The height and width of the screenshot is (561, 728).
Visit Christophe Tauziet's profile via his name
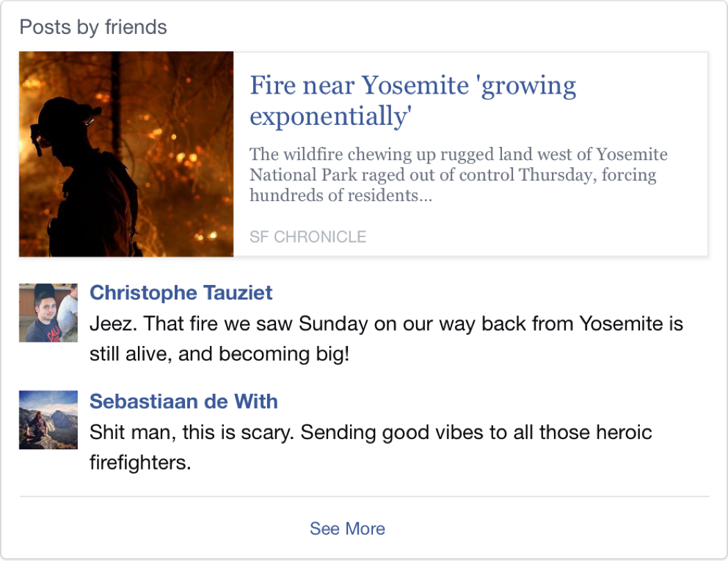[181, 293]
